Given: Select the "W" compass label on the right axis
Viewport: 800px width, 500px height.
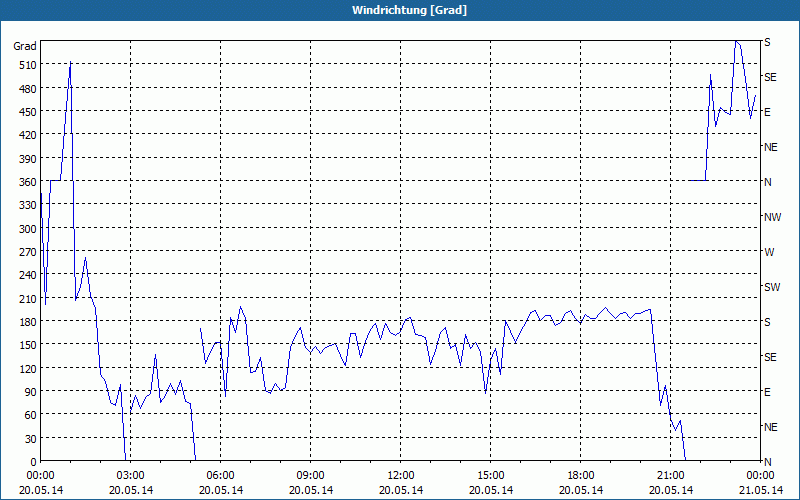Looking at the screenshot, I should click(x=769, y=252).
